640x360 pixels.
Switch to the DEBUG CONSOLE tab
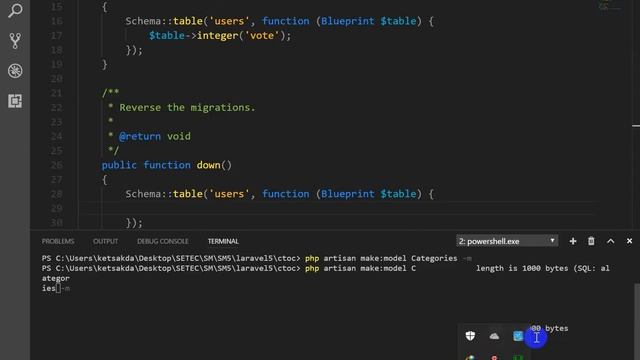click(x=162, y=241)
